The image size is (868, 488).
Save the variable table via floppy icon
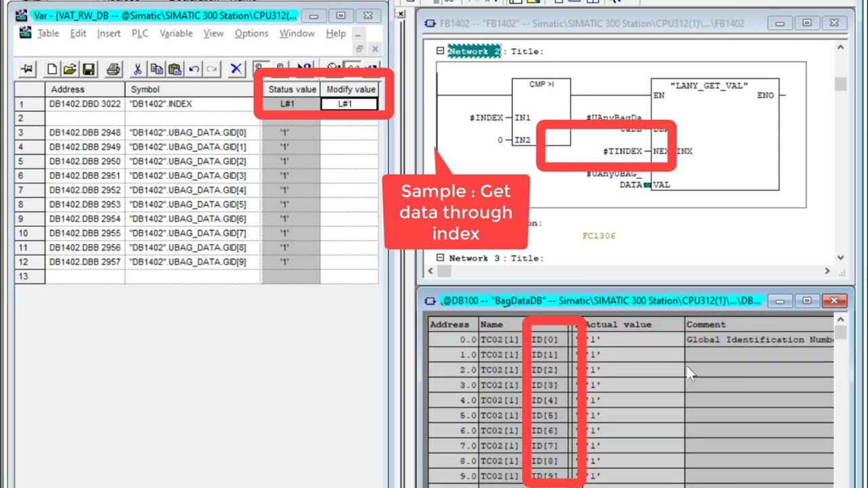[x=89, y=68]
